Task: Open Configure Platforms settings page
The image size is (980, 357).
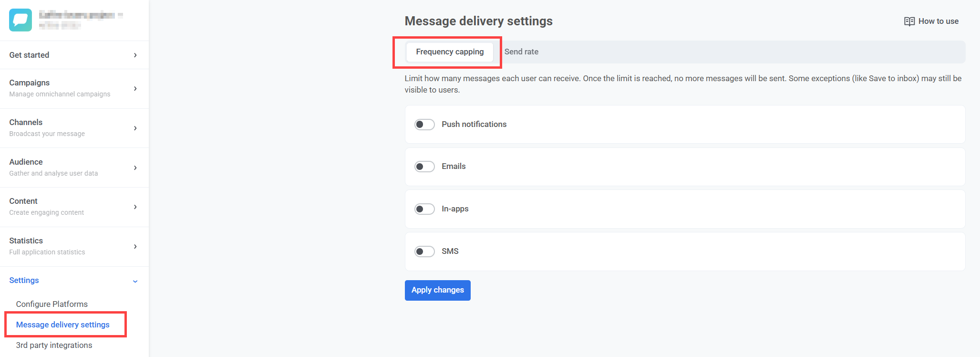Action: pyautogui.click(x=52, y=304)
